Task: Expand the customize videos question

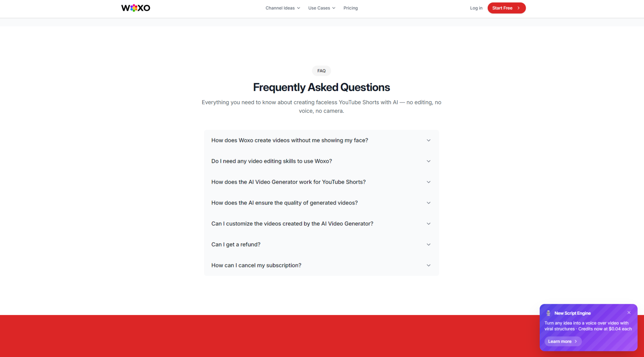Action: (x=292, y=224)
